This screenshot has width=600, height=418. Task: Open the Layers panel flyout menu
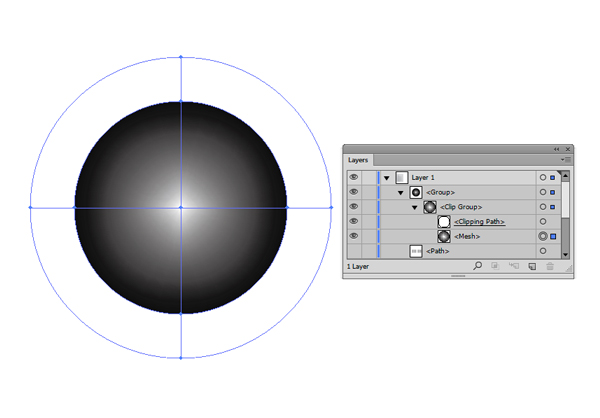[x=566, y=160]
